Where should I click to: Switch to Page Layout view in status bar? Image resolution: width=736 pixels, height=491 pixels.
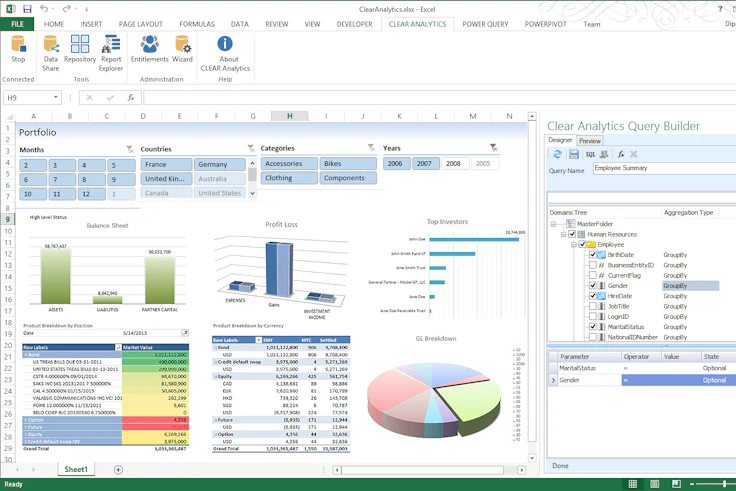(x=654, y=484)
